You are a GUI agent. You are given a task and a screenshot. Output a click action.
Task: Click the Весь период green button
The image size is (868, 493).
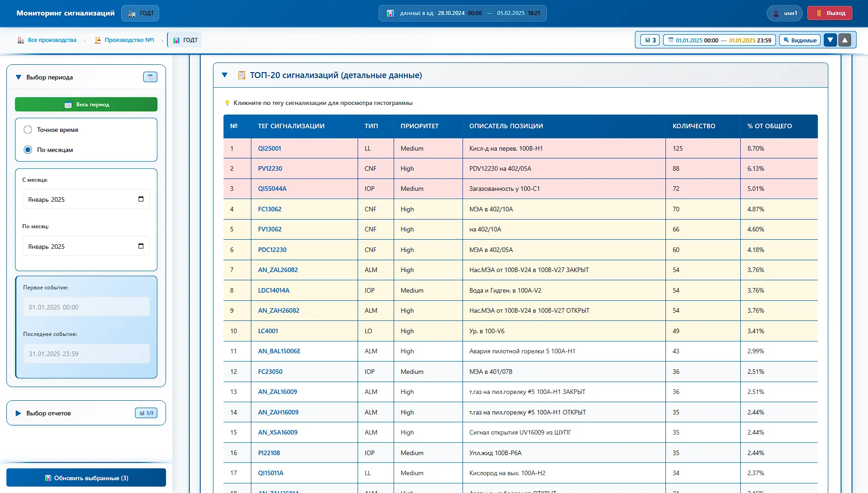[x=86, y=105]
